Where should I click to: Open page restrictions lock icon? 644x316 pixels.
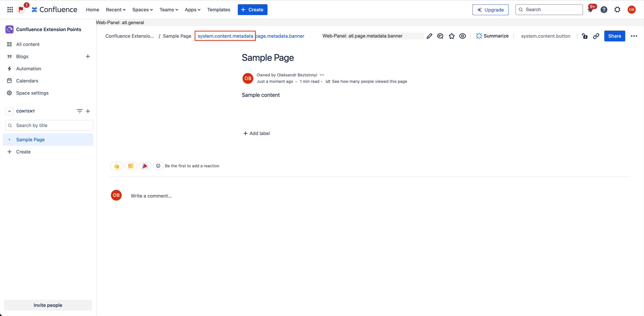click(585, 36)
